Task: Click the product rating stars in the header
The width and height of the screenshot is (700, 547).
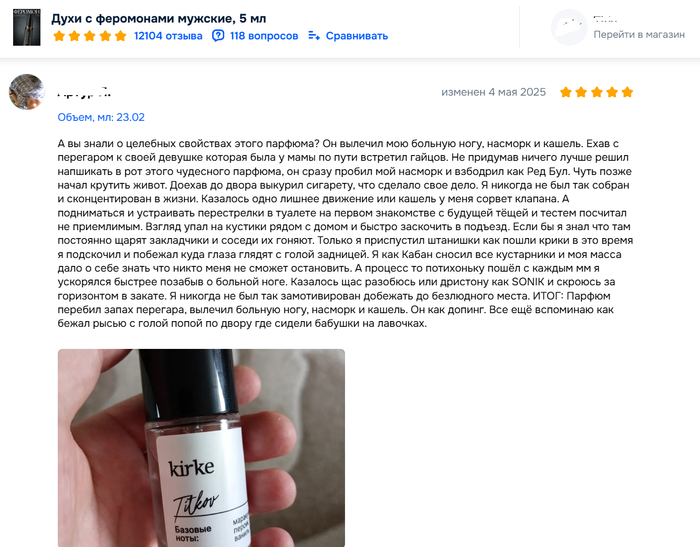Action: pyautogui.click(x=90, y=36)
